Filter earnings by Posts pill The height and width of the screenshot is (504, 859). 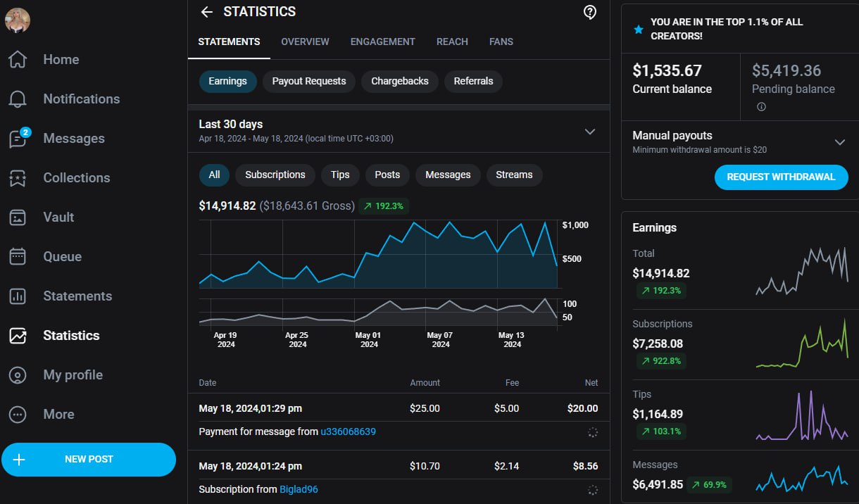pyautogui.click(x=387, y=175)
